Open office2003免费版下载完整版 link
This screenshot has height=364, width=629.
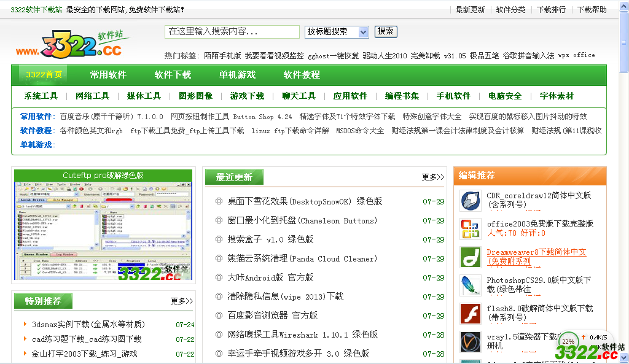tap(540, 223)
